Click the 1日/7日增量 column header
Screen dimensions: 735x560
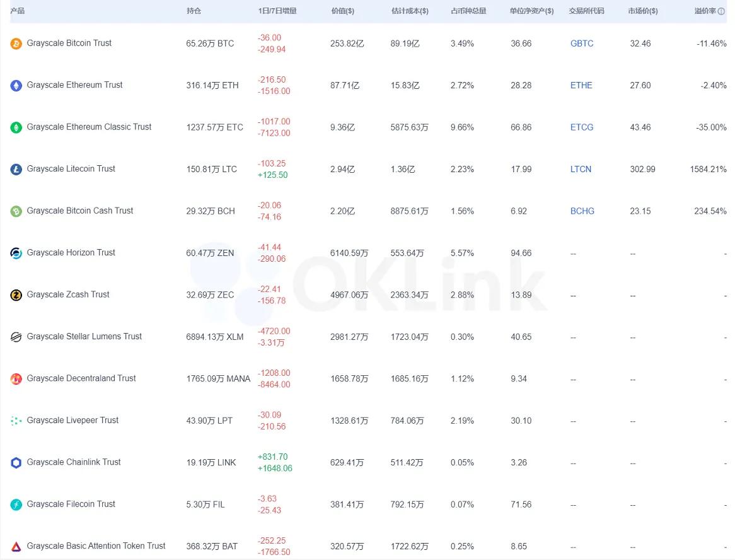(x=277, y=11)
